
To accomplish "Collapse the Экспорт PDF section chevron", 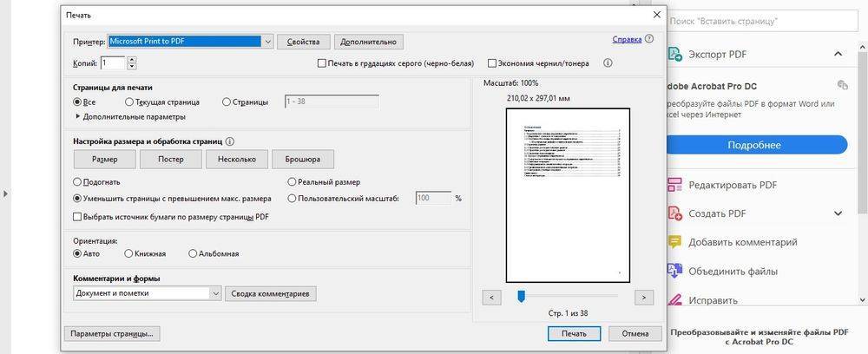I will [838, 54].
